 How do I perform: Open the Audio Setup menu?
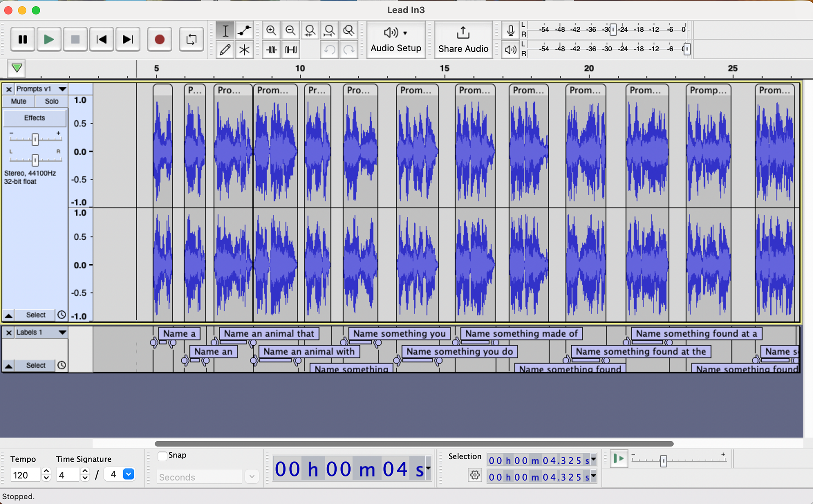tap(395, 39)
